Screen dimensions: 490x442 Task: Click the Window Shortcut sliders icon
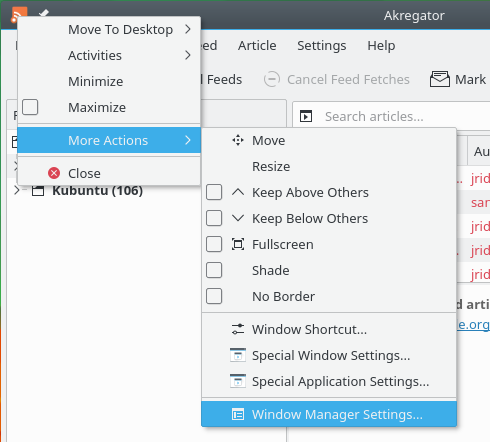coord(238,329)
